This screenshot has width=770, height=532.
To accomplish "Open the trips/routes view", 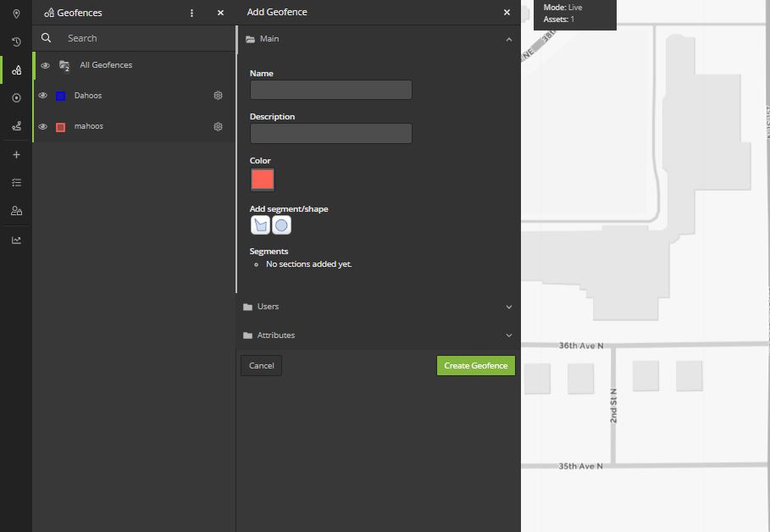I will point(15,125).
